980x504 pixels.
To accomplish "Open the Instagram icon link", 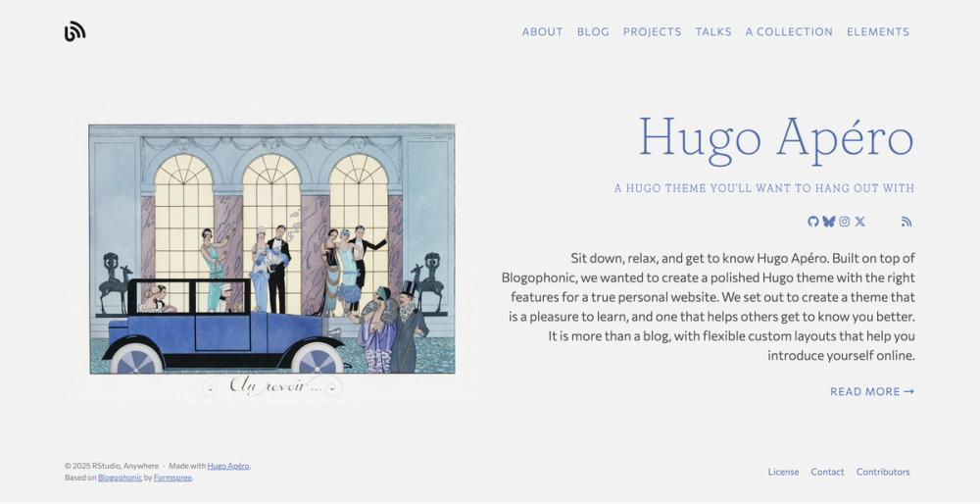I will [x=845, y=222].
